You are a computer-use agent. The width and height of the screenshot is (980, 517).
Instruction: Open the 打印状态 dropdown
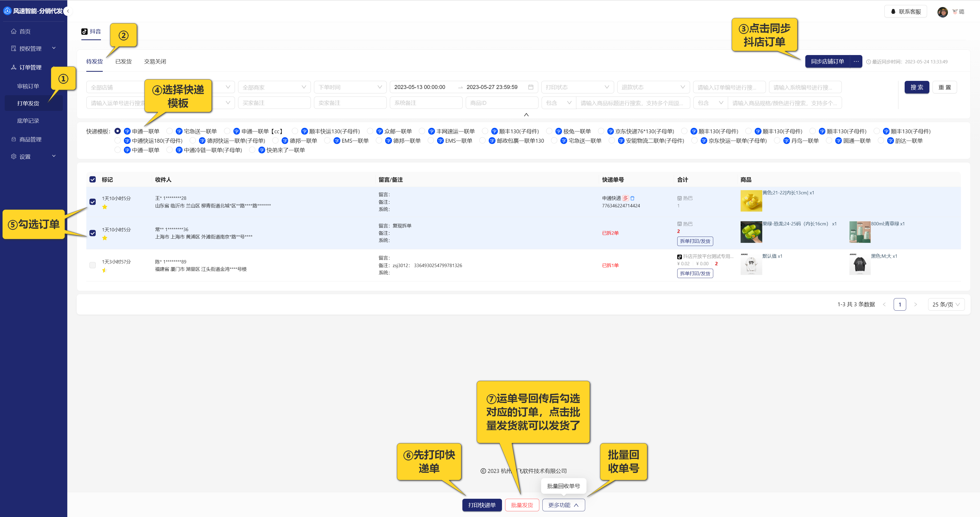click(577, 87)
